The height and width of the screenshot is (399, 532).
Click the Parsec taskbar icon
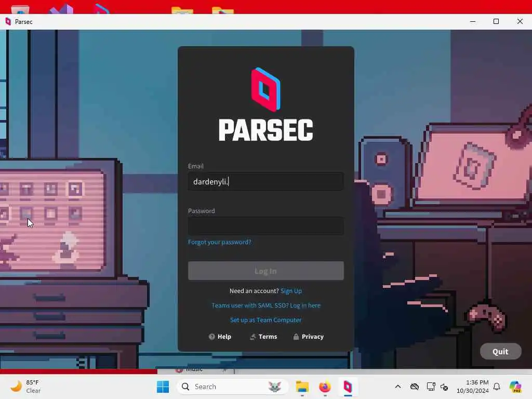coord(348,387)
